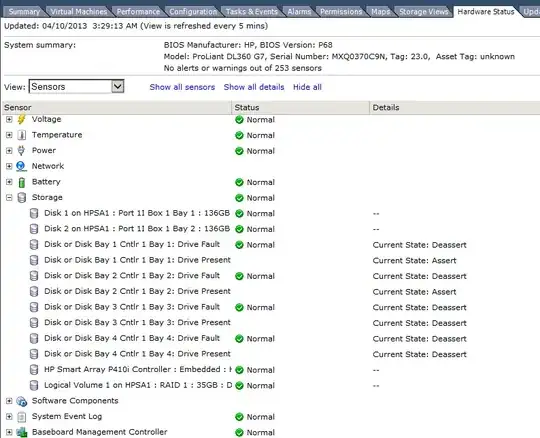This screenshot has height=438, width=540.
Task: Click the Network globe icon
Action: click(x=21, y=166)
